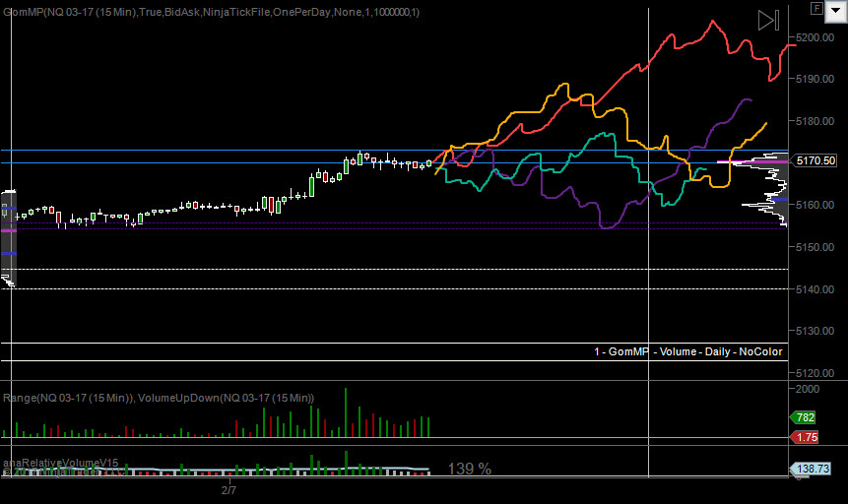The width and height of the screenshot is (848, 504).
Task: Click the 5130.00 price axis label
Action: pyautogui.click(x=815, y=331)
